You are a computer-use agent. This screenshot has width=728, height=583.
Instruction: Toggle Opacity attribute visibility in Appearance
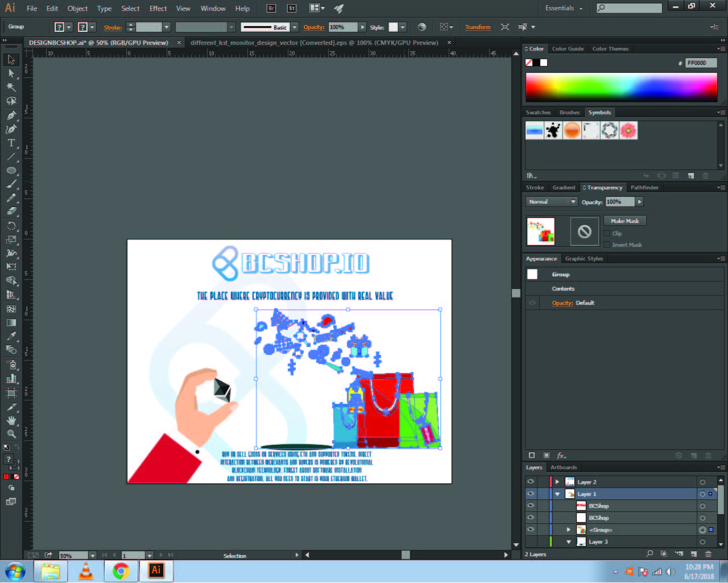tap(532, 303)
